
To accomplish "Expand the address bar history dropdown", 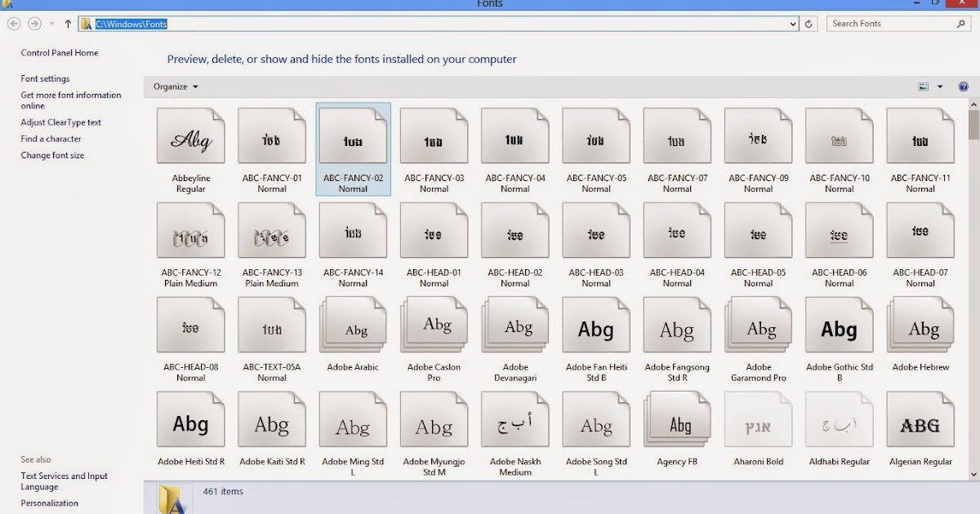I will pyautogui.click(x=793, y=24).
